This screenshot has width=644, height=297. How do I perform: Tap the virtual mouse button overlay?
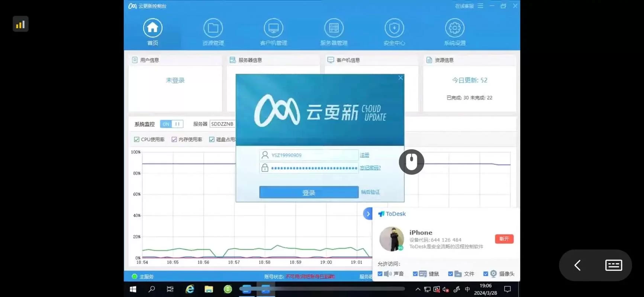pos(412,162)
